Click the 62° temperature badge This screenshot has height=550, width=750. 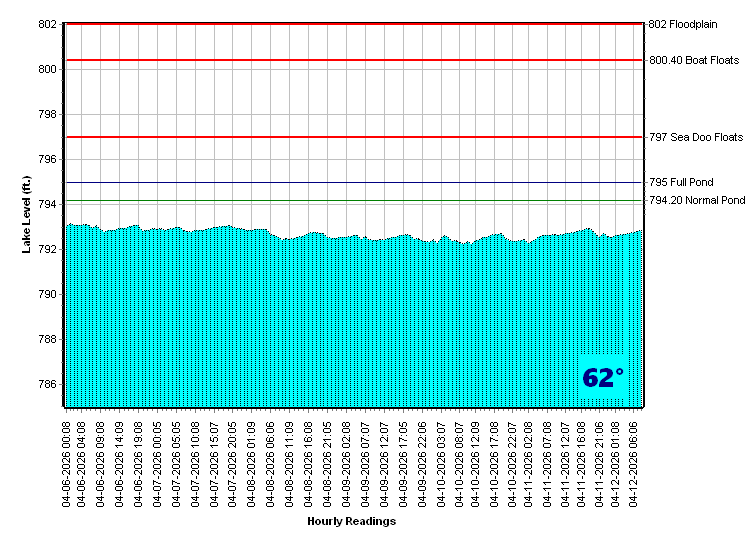pyautogui.click(x=603, y=378)
